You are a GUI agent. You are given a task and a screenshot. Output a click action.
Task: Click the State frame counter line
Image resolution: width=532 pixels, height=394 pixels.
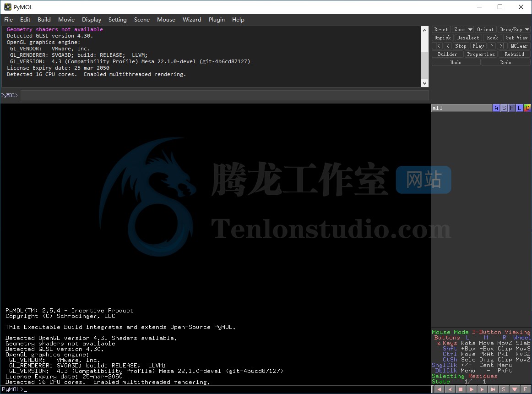pos(459,382)
